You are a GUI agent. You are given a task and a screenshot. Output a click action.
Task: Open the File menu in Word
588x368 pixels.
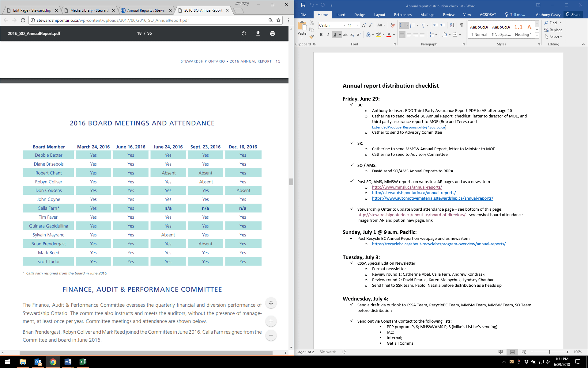(x=303, y=14)
